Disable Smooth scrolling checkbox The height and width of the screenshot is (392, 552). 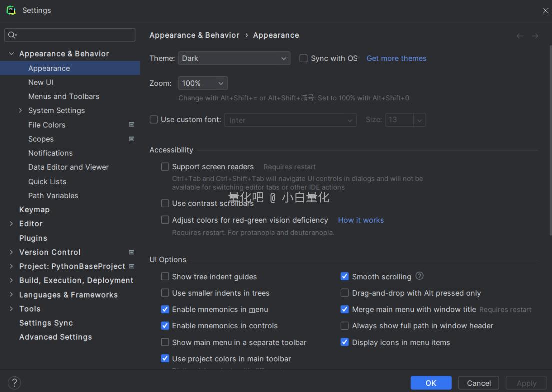[x=344, y=276]
